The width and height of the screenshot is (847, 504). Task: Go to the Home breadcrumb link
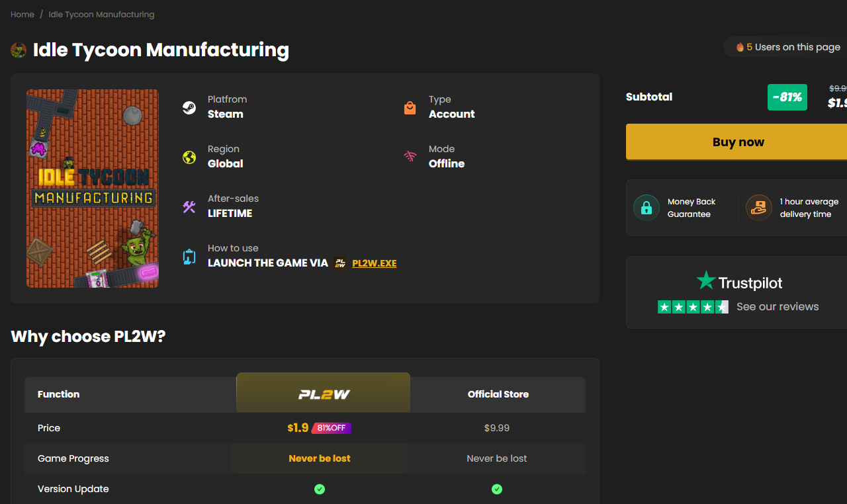tap(22, 14)
